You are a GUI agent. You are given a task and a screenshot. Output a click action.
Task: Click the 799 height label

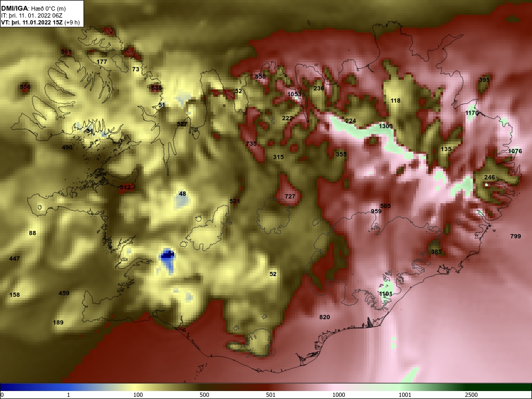516,236
